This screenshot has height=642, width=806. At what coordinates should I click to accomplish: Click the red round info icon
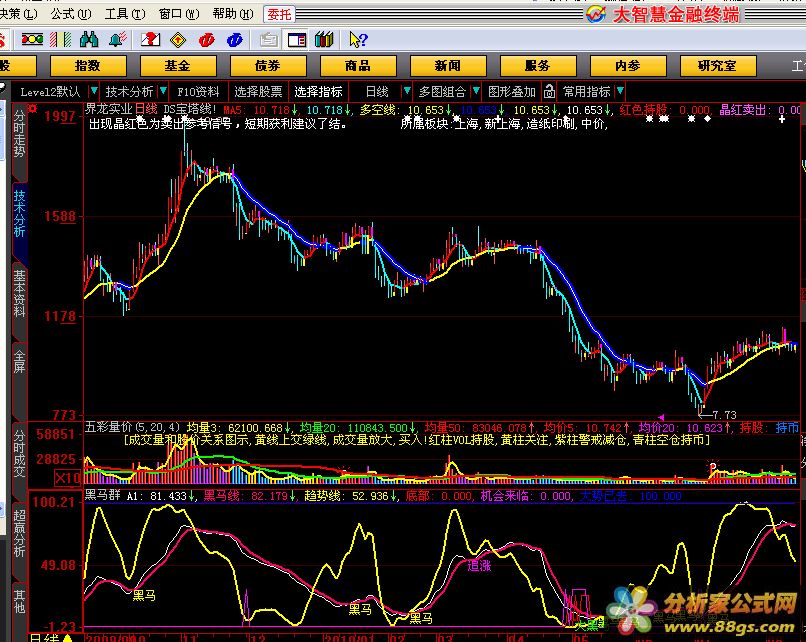(x=207, y=40)
